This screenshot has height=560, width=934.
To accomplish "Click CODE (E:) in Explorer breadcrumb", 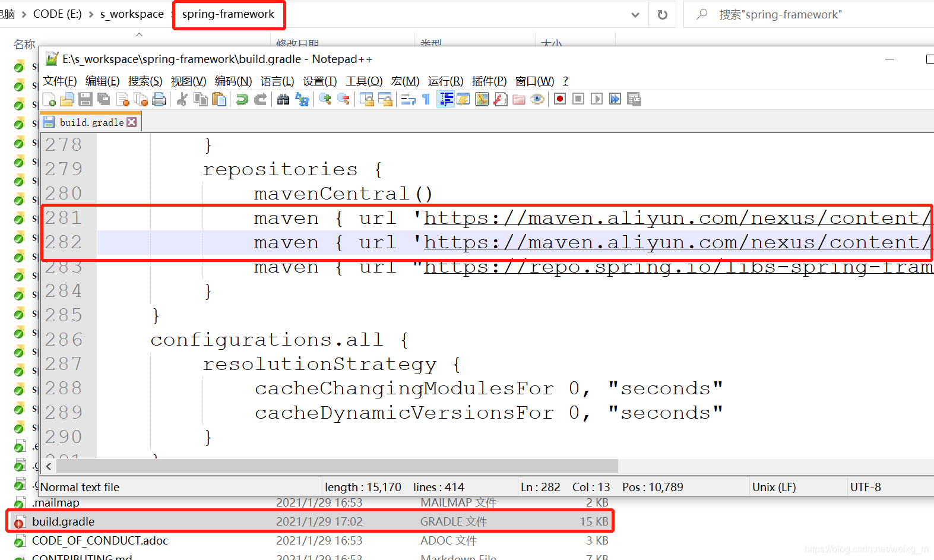I will click(57, 14).
